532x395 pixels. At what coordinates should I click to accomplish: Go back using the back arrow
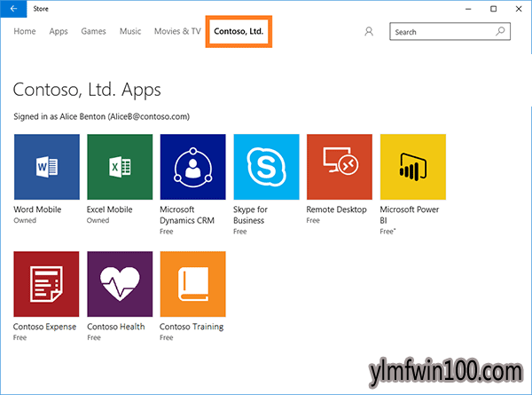point(12,8)
